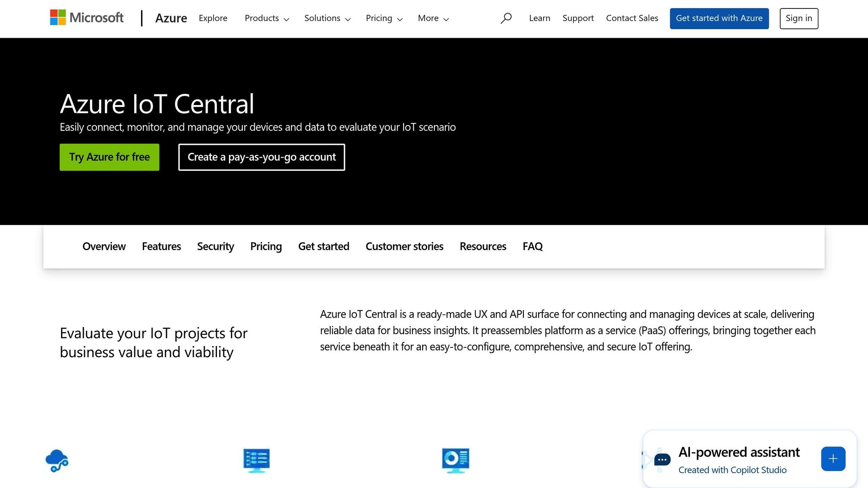Click the AI-powered assistant title
Image resolution: width=868 pixels, height=488 pixels.
(x=739, y=452)
